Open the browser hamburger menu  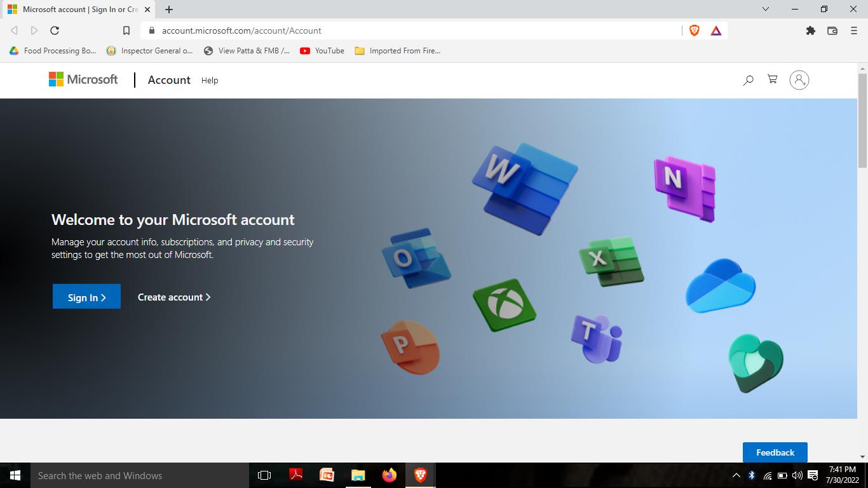[854, 30]
